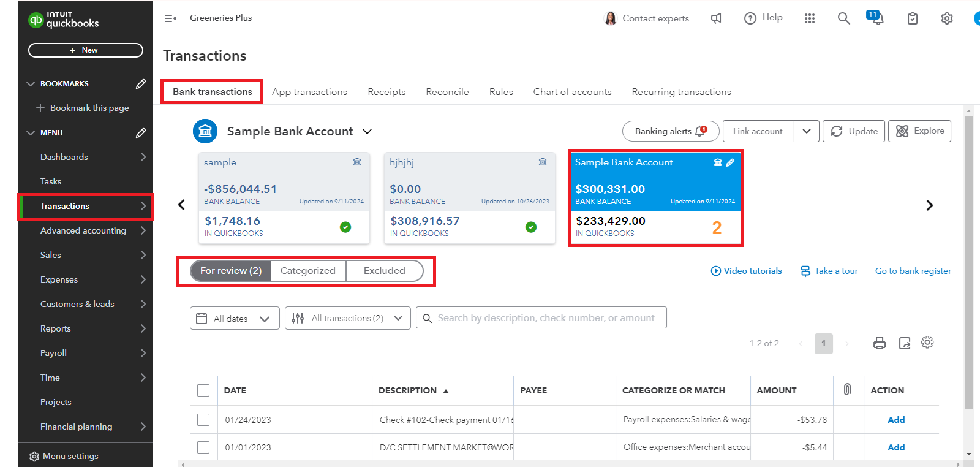Click the bank icon on the hjhjhj card
Image resolution: width=980 pixels, height=467 pixels.
point(543,162)
